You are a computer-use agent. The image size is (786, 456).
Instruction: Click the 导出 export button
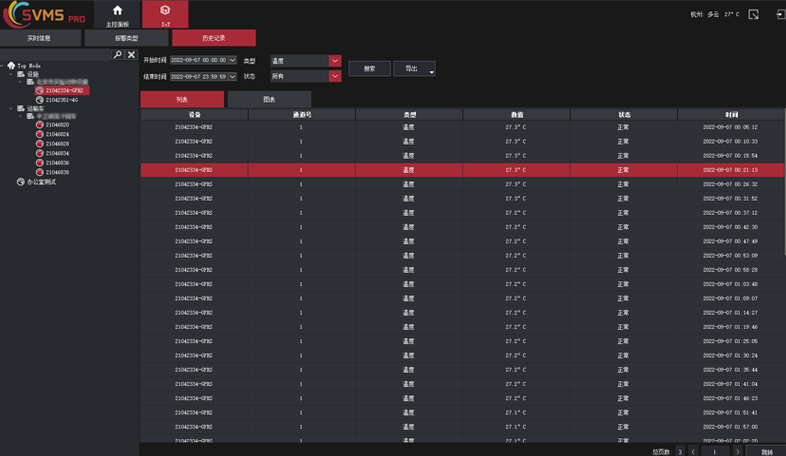coord(411,69)
